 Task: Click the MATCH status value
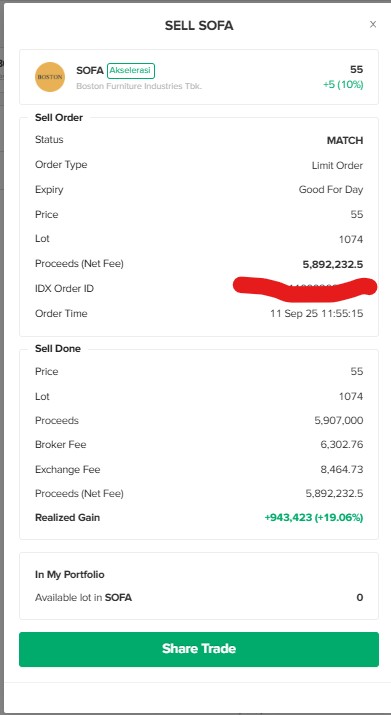(345, 140)
